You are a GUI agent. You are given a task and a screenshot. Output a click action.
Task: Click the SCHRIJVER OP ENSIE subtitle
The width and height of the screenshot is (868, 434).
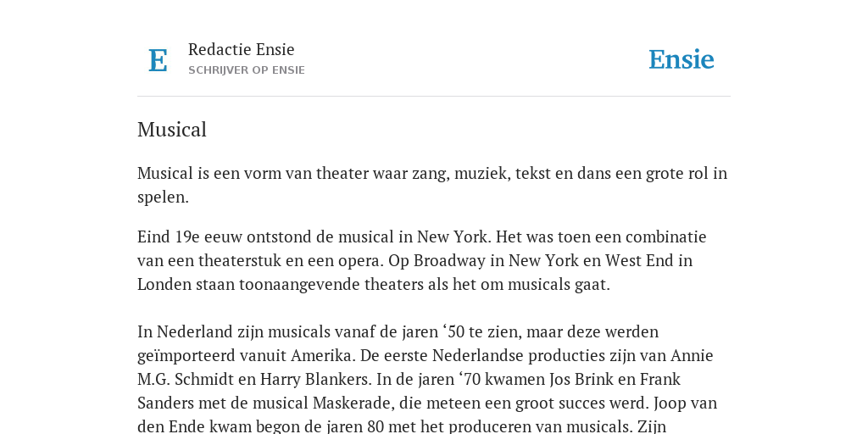247,70
